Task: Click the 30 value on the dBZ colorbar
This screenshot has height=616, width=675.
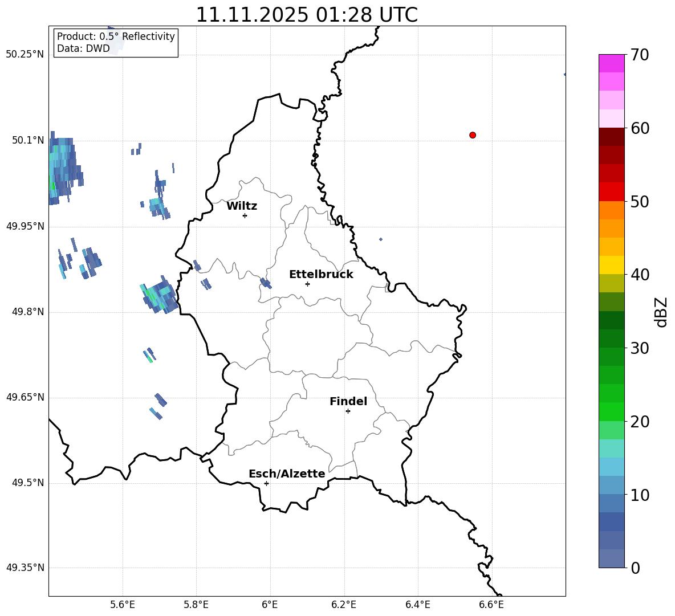Action: point(640,348)
